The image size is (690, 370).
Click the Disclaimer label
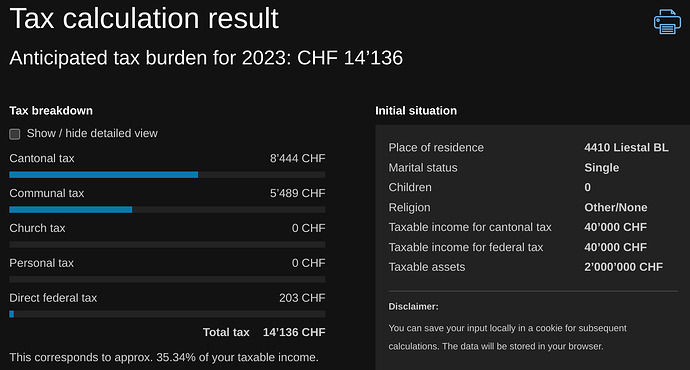(413, 307)
